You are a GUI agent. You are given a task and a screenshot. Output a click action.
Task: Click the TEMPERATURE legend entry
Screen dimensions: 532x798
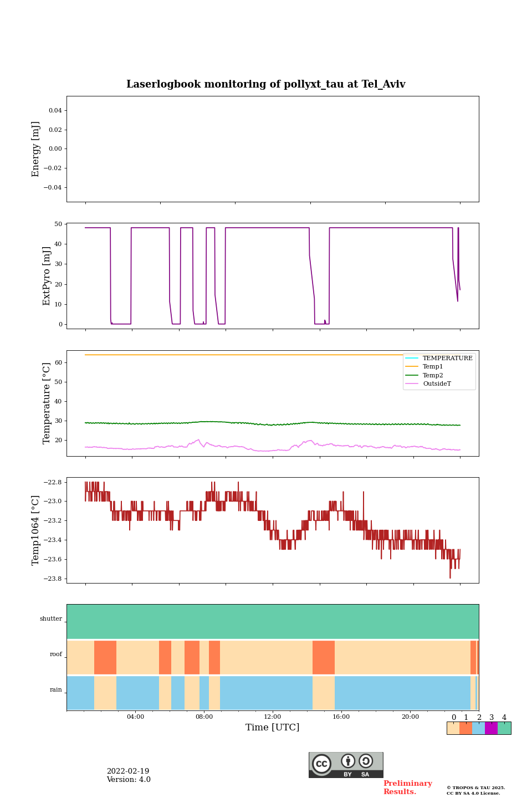(439, 359)
